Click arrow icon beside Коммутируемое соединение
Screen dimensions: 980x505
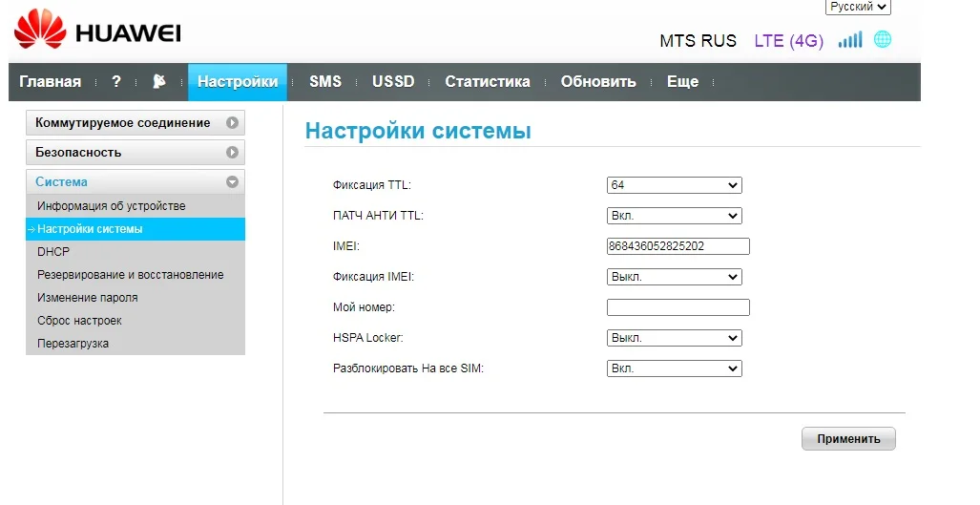tap(233, 122)
